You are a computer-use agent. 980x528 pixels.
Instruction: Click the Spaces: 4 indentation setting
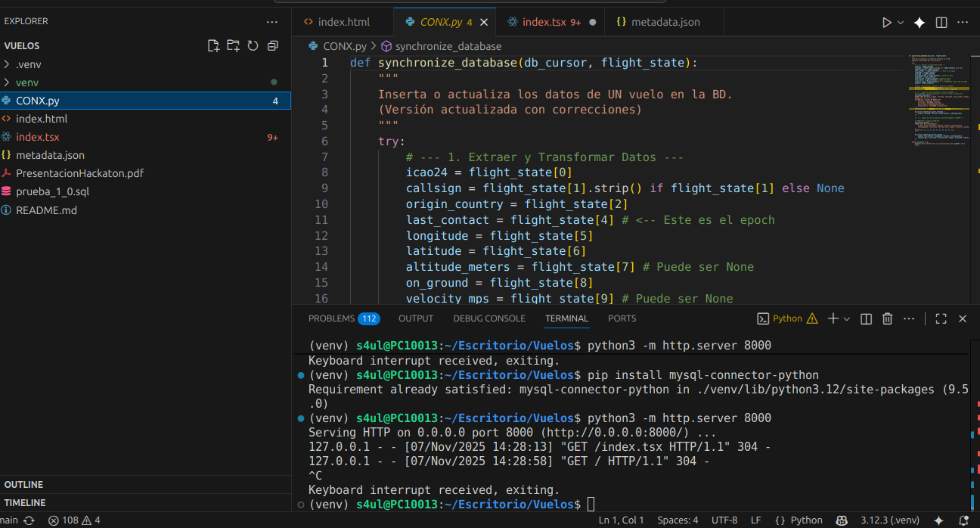678,520
